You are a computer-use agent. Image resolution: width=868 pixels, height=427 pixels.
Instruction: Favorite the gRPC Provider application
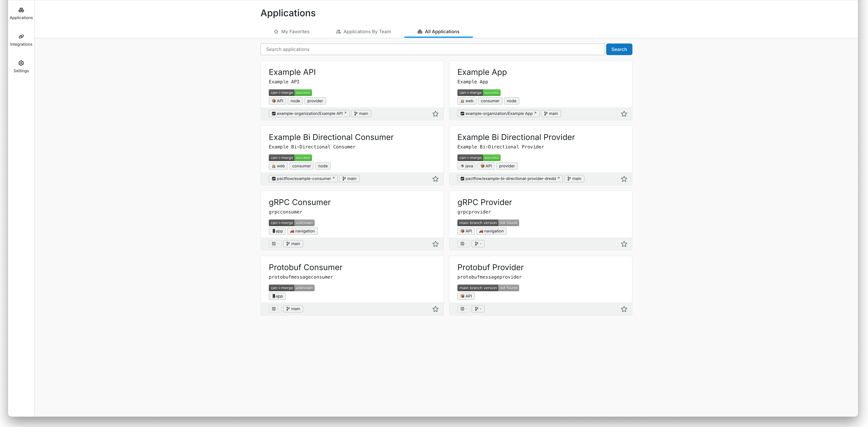[624, 244]
